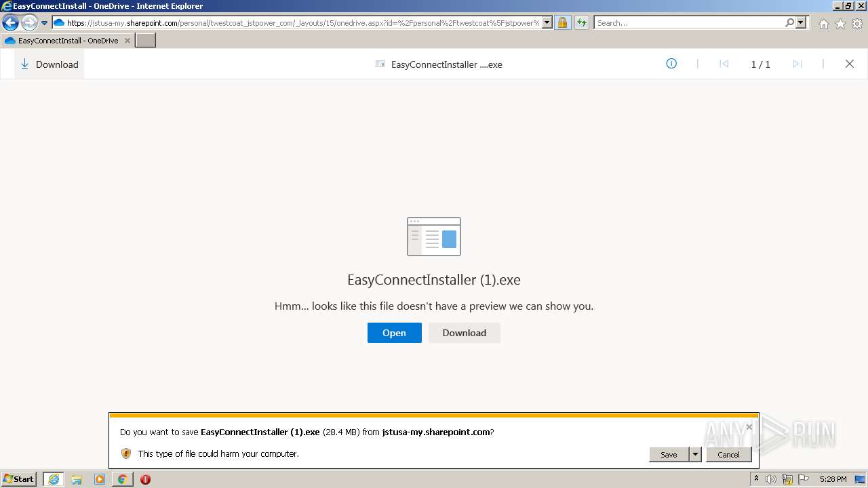Open the Windows Start menu

coord(19,479)
